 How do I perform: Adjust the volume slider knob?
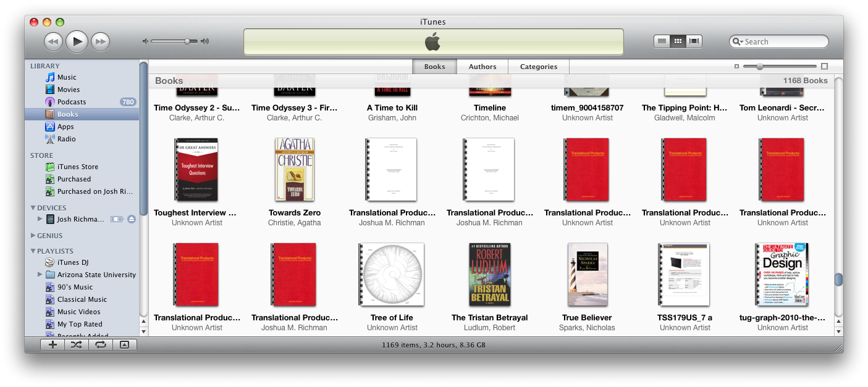coord(187,41)
